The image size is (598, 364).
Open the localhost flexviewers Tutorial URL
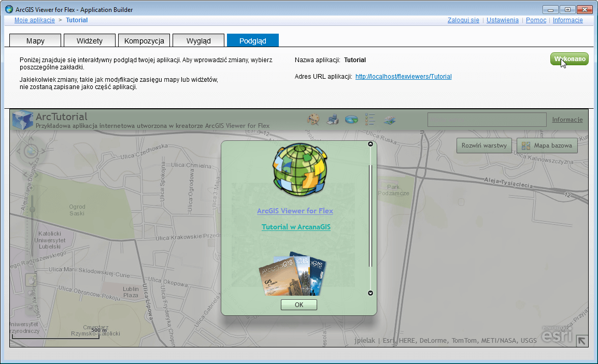pos(404,77)
